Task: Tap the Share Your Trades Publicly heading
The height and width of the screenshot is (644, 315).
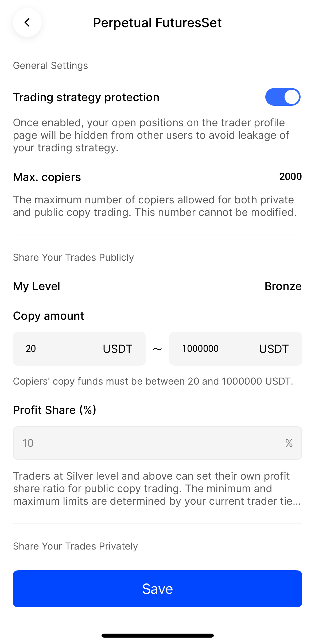Action: tap(73, 257)
